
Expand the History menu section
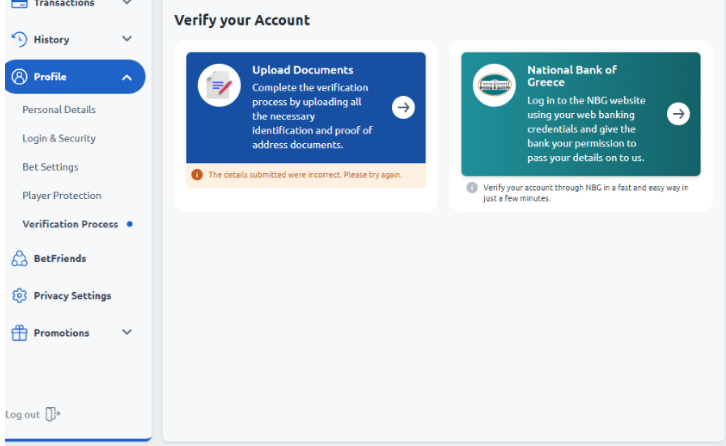127,39
